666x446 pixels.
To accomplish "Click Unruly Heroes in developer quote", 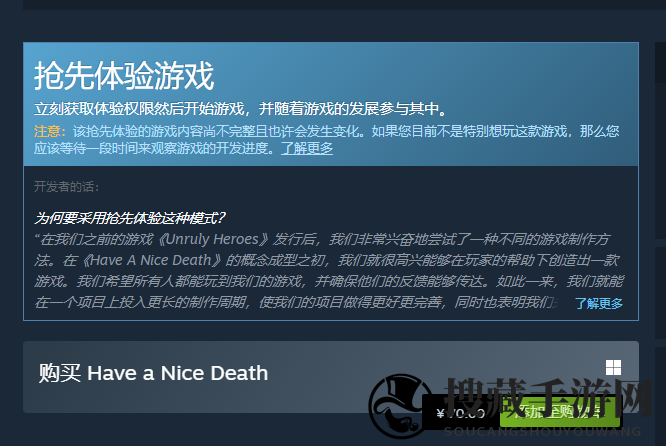I will pos(212,239).
